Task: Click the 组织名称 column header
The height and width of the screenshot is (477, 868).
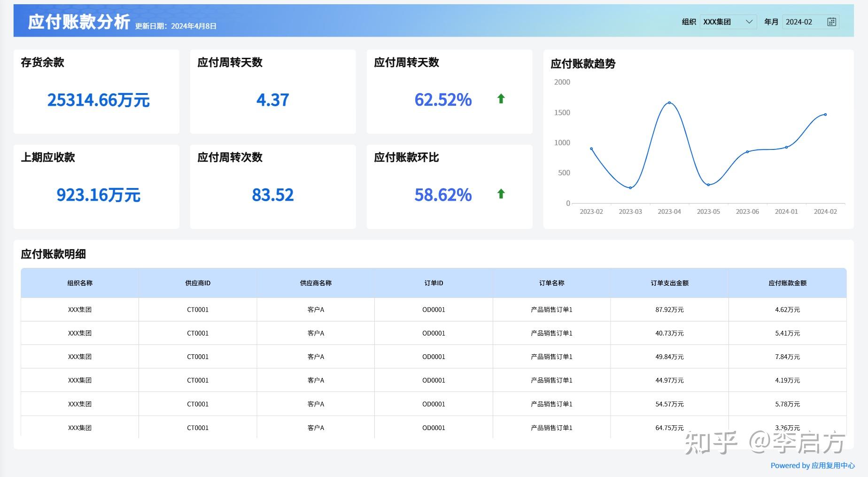Action: (x=80, y=283)
